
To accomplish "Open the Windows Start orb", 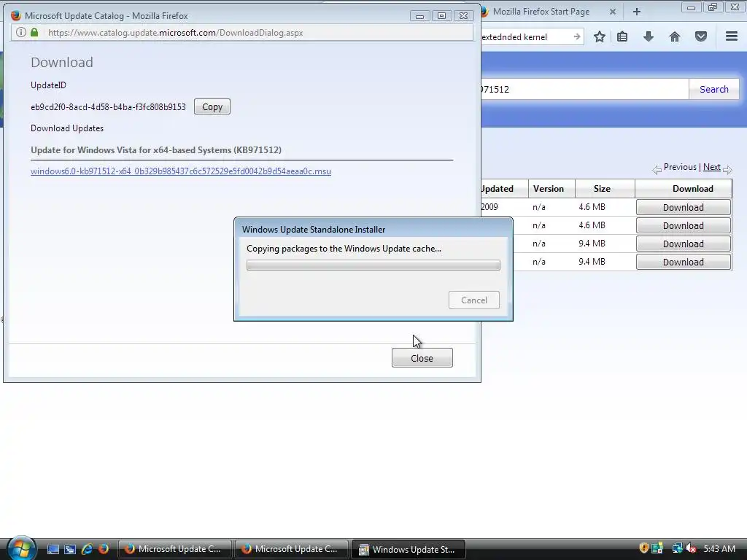I will 21,548.
